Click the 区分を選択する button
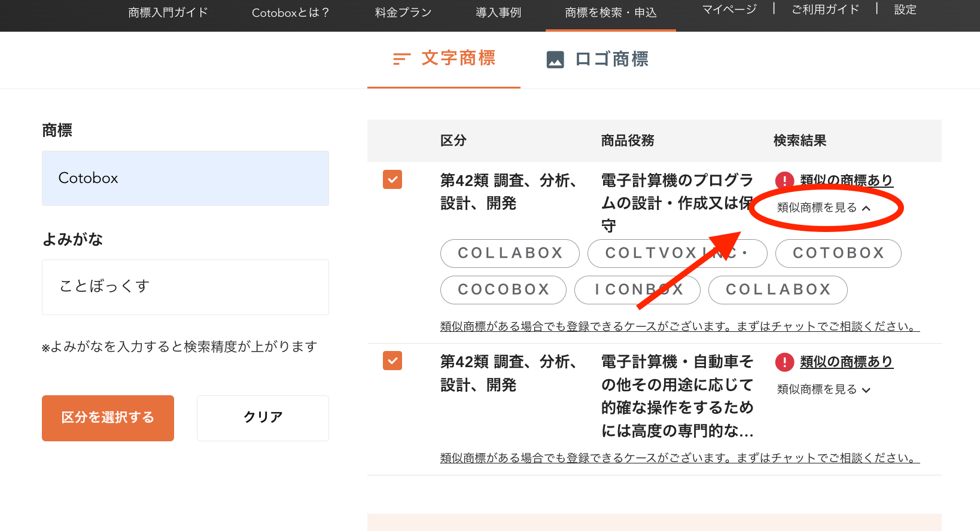980x531 pixels. 108,418
